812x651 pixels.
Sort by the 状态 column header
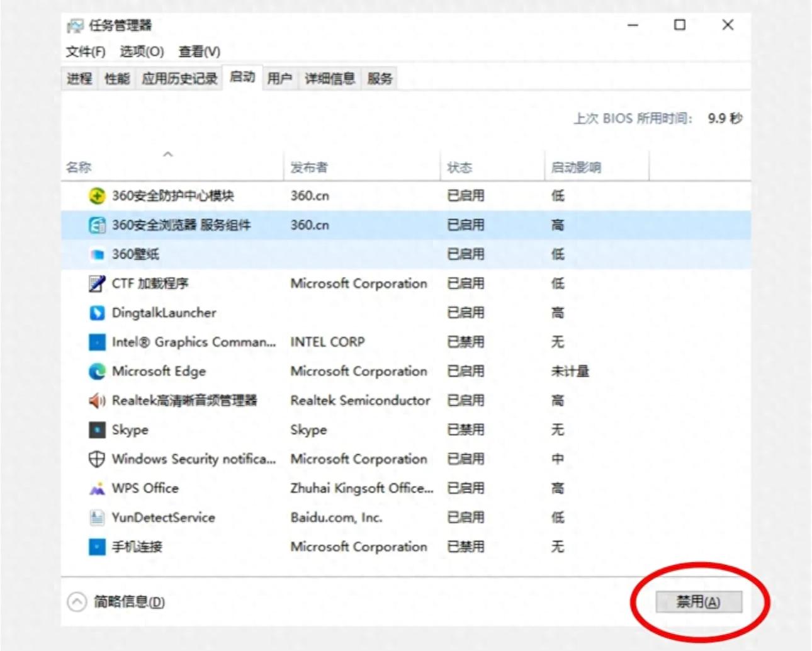492,167
